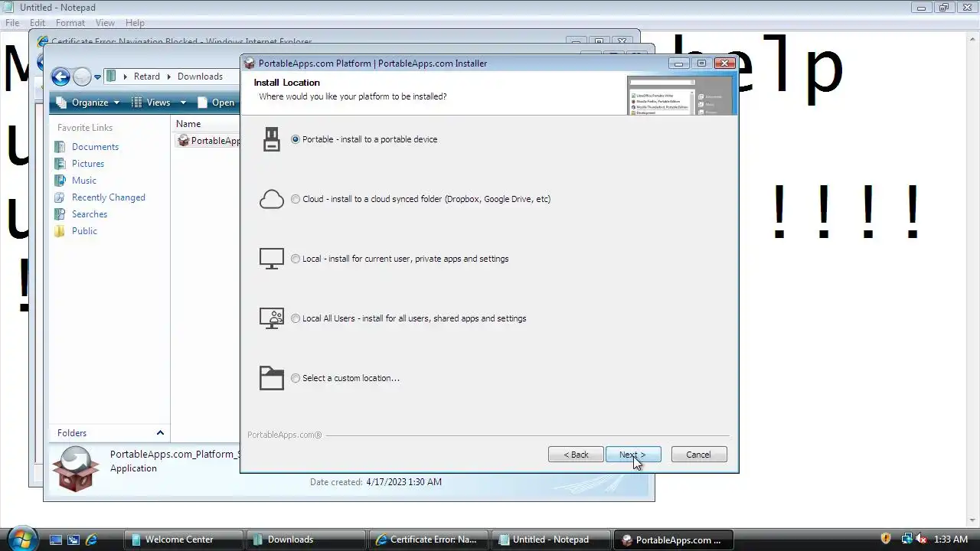Open Pictures favorite link
980x551 pixels.
(88, 164)
